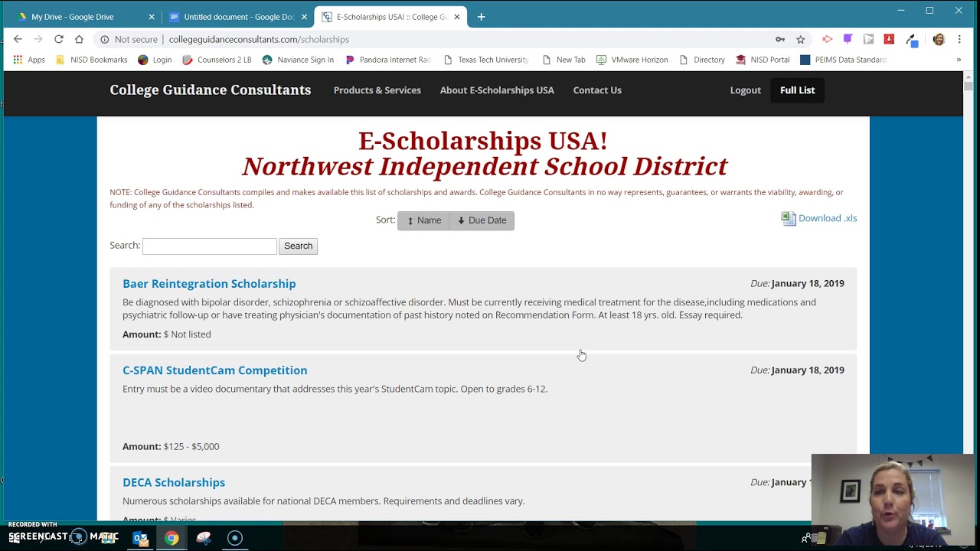Open the Apps bookmarks shortcut
Screen dimensions: 980x551
point(28,60)
